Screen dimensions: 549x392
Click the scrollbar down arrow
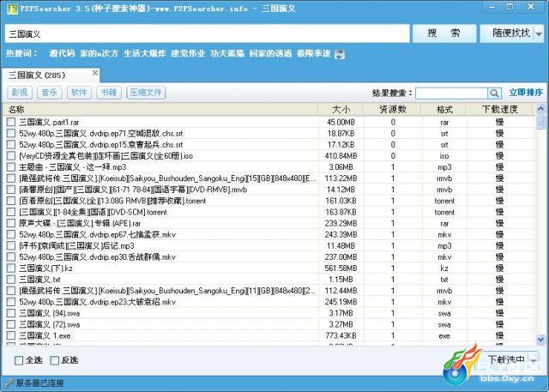point(540,339)
